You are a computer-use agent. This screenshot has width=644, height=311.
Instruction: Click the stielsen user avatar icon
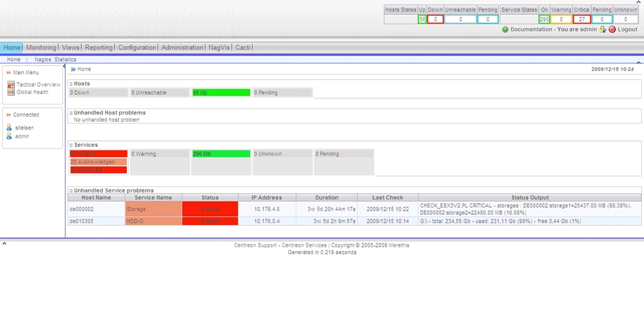point(9,127)
